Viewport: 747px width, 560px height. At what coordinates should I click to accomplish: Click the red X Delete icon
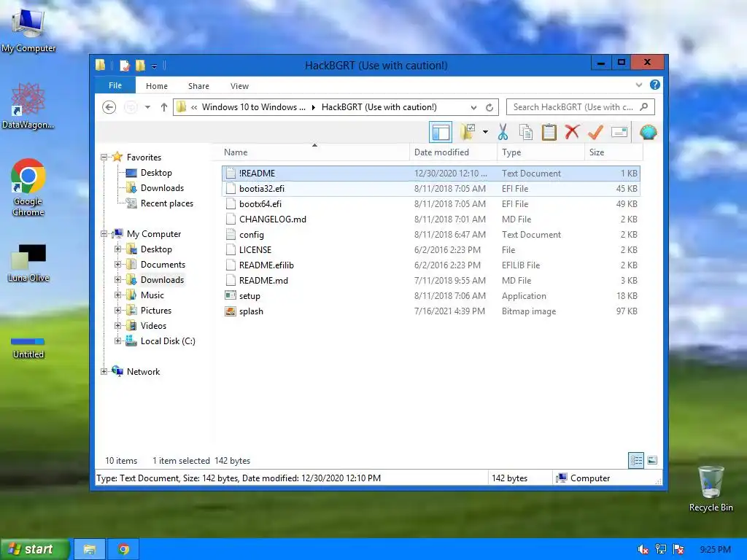[572, 132]
